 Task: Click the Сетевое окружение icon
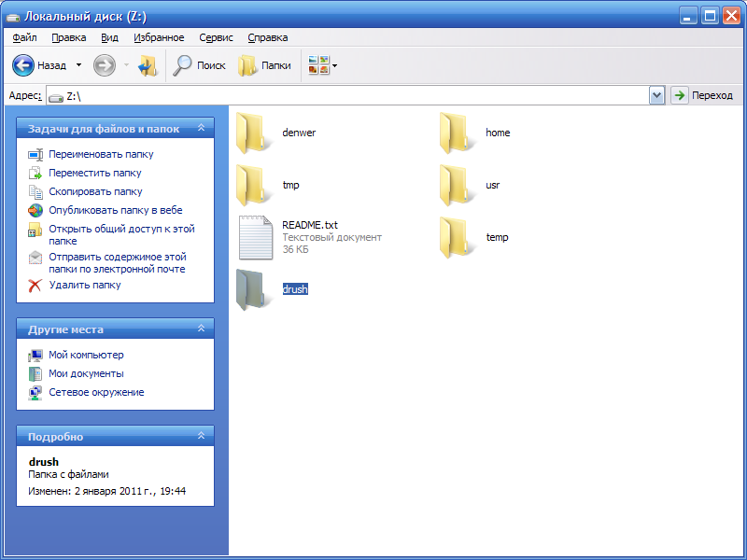tap(35, 393)
